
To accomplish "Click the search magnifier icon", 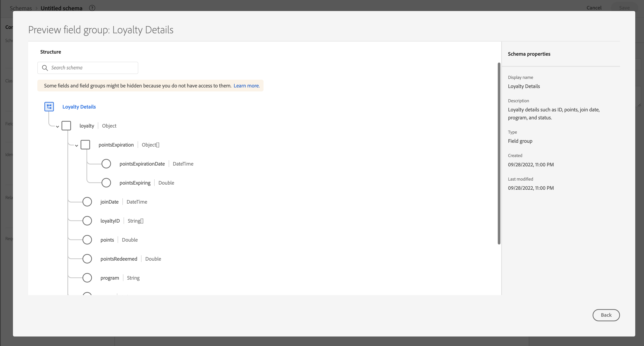I will tap(45, 68).
